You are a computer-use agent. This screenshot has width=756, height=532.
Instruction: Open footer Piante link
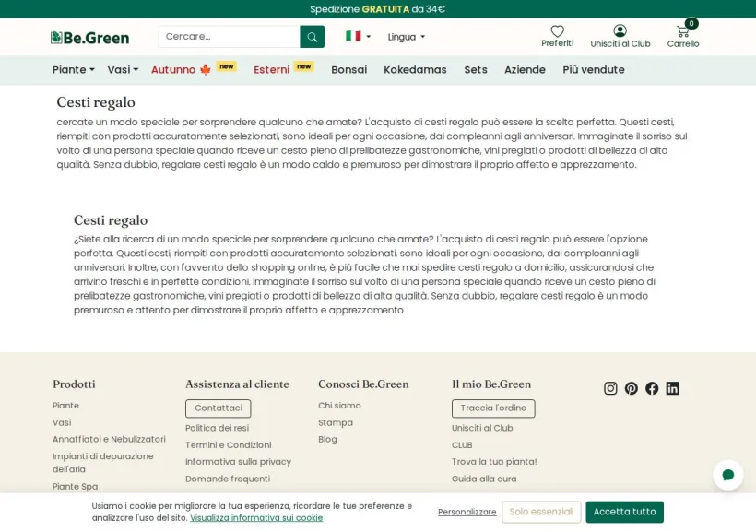pyautogui.click(x=65, y=406)
